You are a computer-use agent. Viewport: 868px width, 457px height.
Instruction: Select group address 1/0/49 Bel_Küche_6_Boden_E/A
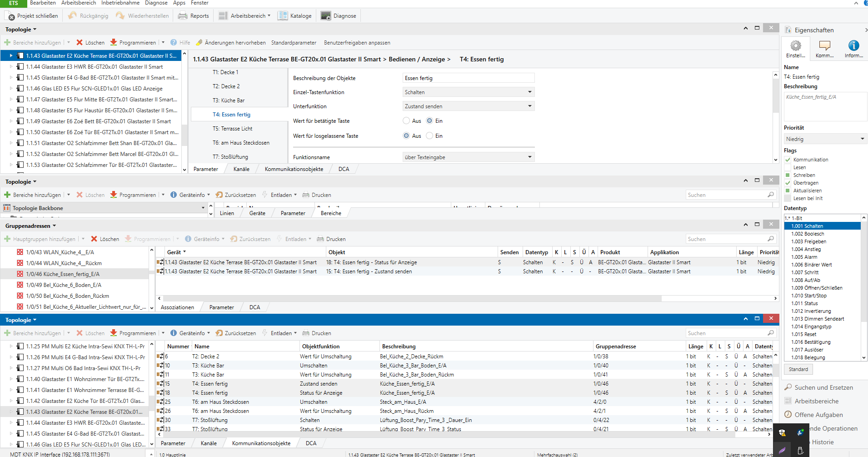pyautogui.click(x=64, y=285)
